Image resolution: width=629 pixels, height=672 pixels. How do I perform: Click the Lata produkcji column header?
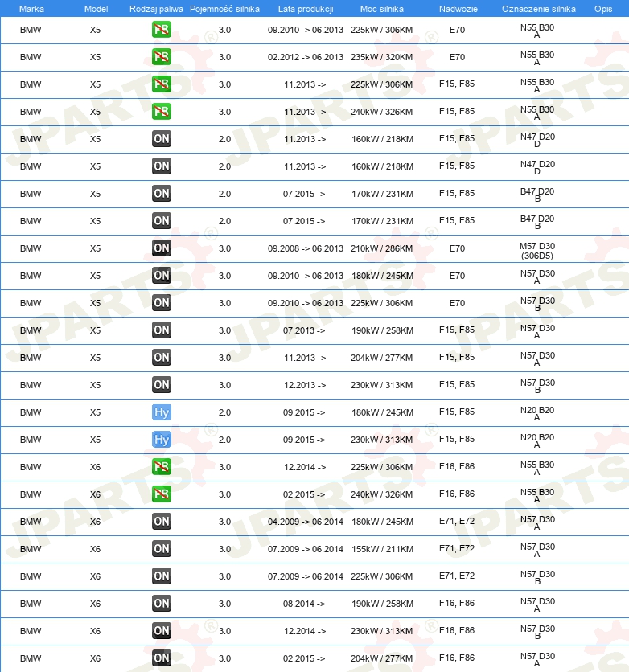click(x=306, y=9)
